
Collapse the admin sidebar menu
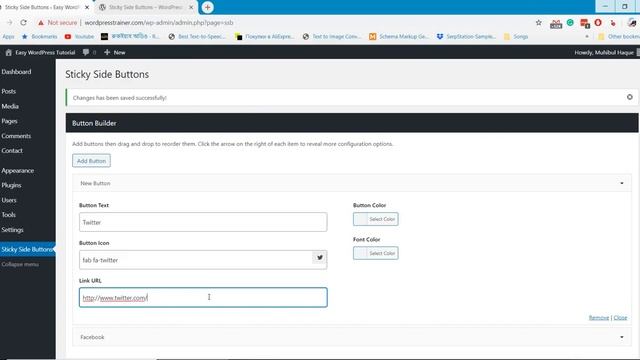[20, 264]
